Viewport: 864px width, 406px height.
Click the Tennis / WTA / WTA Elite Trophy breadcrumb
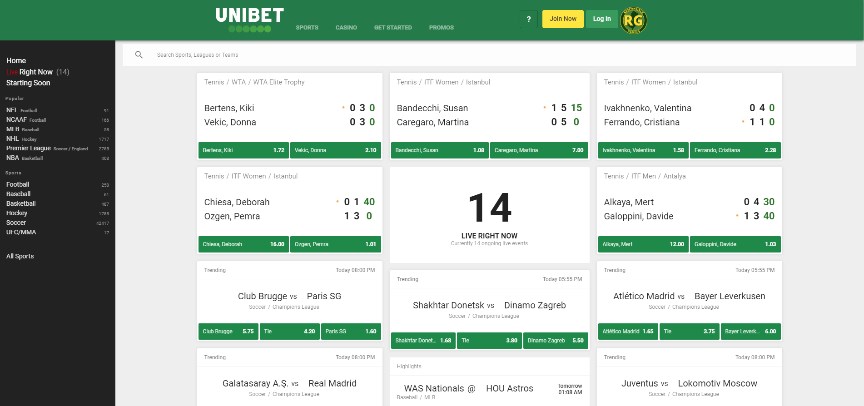254,82
